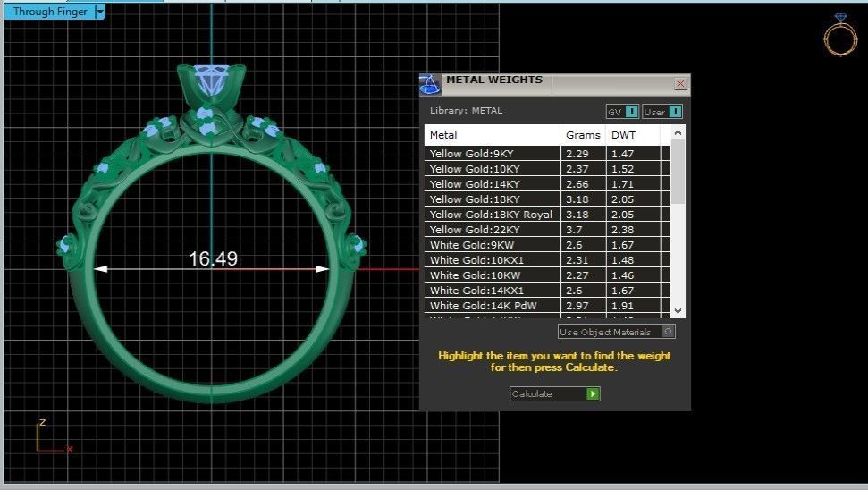868x490 pixels.
Task: Click the Metal Weights panel flask icon
Action: [430, 85]
